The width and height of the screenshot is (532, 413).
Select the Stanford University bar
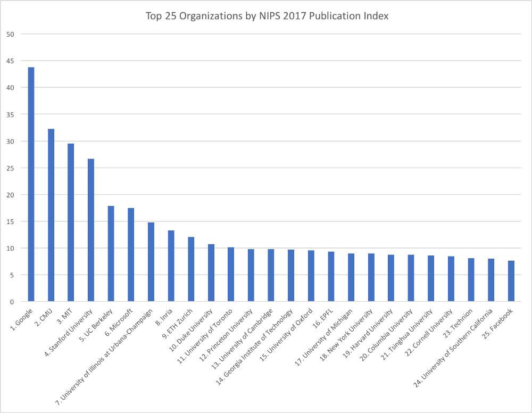(x=91, y=230)
